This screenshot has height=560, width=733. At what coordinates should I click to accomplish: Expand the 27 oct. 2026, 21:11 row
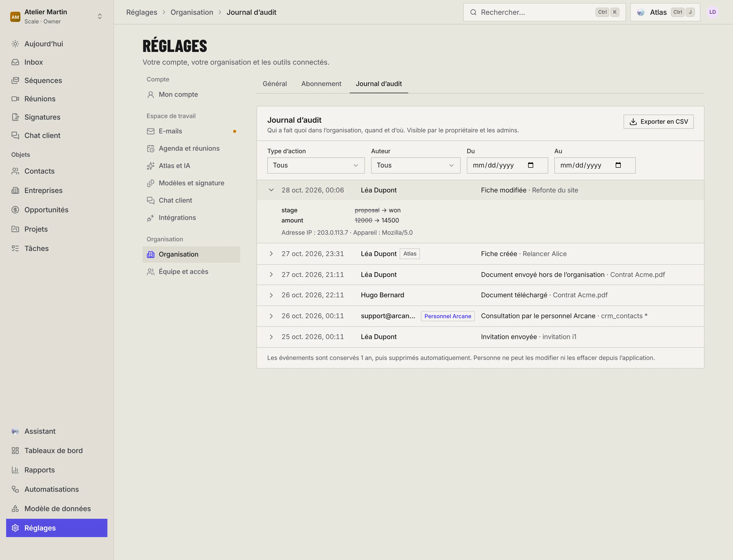tap(271, 275)
